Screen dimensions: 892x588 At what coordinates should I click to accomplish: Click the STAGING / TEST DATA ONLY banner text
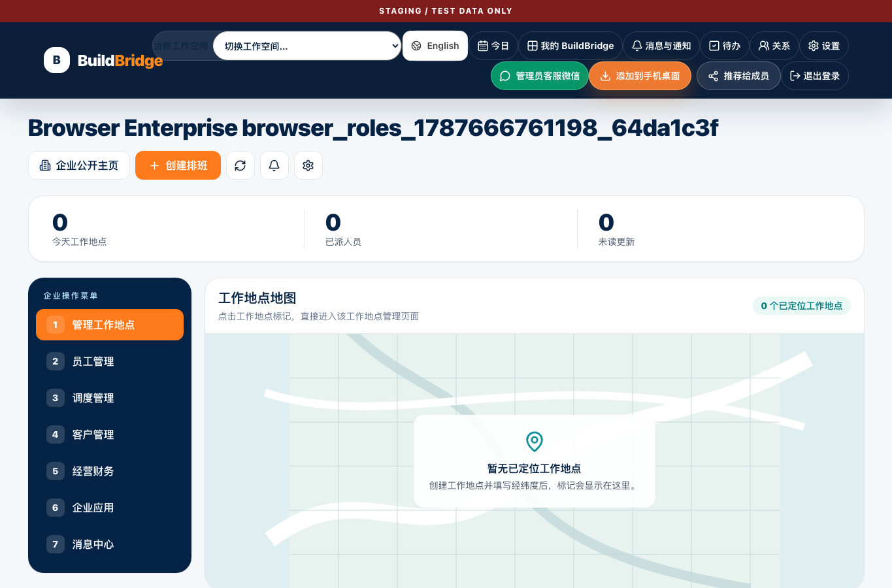446,11
